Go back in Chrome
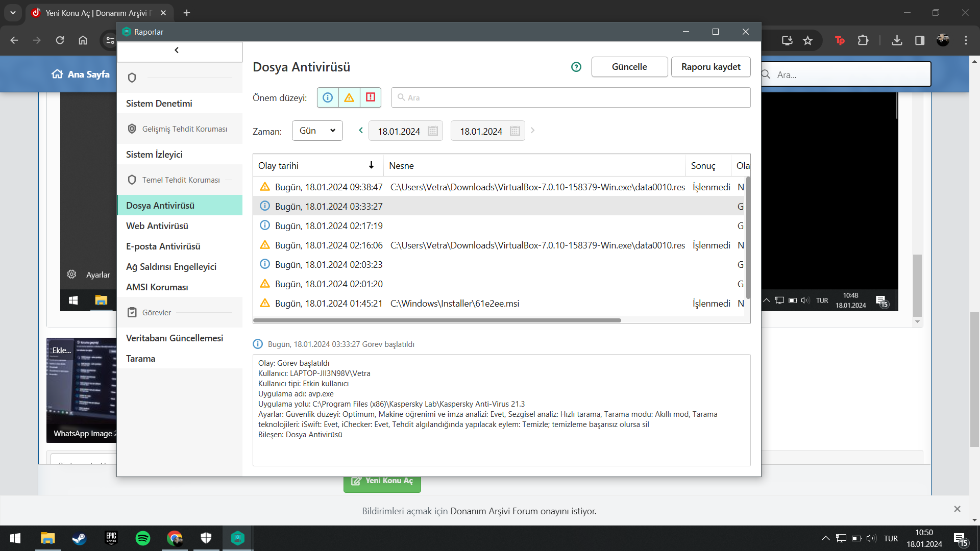Image resolution: width=980 pixels, height=551 pixels. [x=14, y=40]
